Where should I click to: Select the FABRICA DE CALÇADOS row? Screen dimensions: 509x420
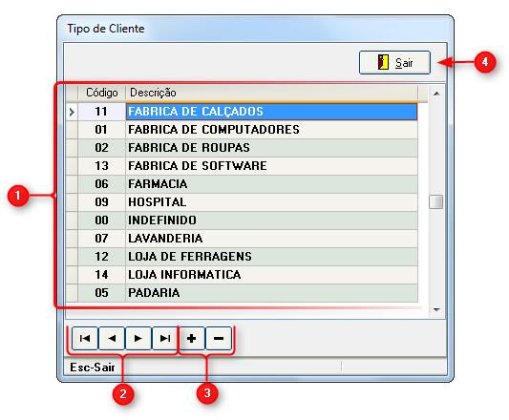(x=242, y=112)
